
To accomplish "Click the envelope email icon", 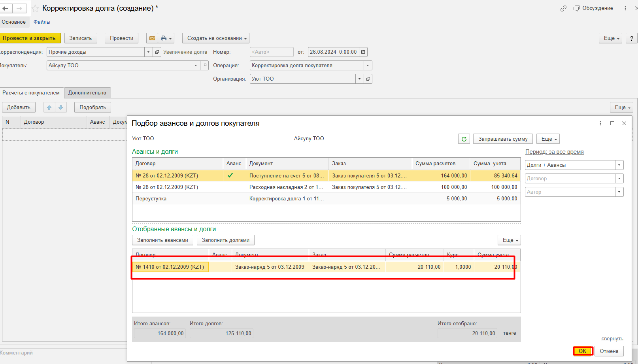I will (152, 38).
